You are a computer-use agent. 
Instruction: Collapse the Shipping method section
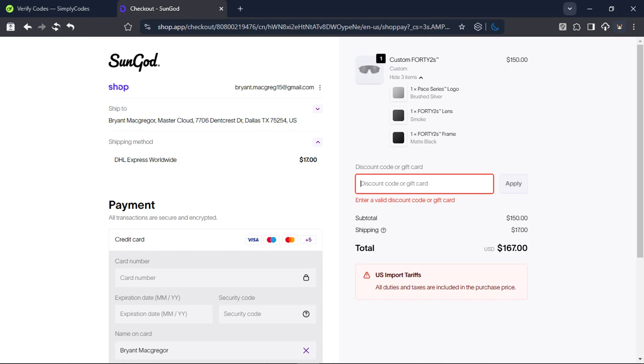[318, 142]
